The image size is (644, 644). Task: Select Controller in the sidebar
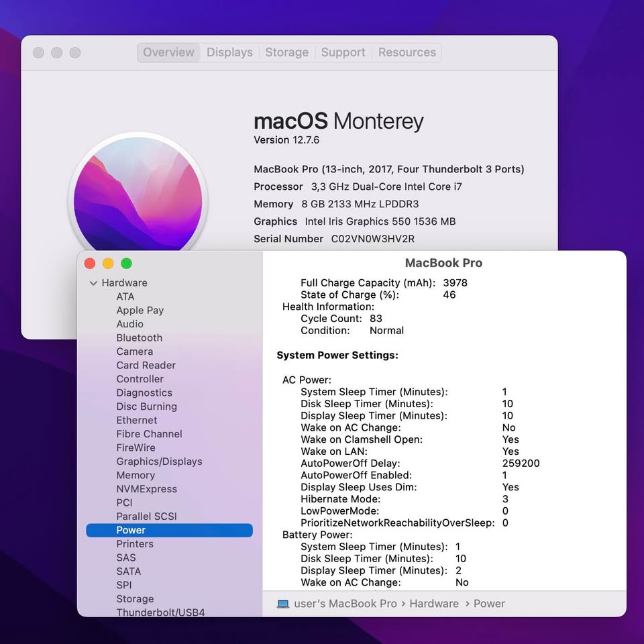140,379
